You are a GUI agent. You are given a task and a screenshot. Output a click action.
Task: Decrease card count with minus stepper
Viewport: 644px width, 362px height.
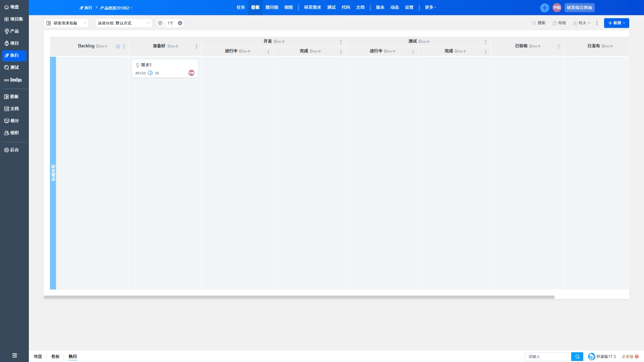160,23
